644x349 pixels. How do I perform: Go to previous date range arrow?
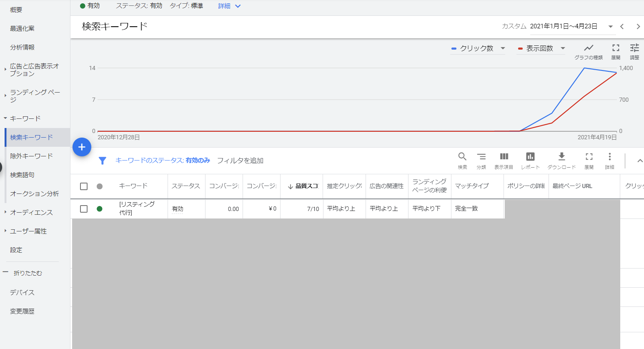coord(622,26)
